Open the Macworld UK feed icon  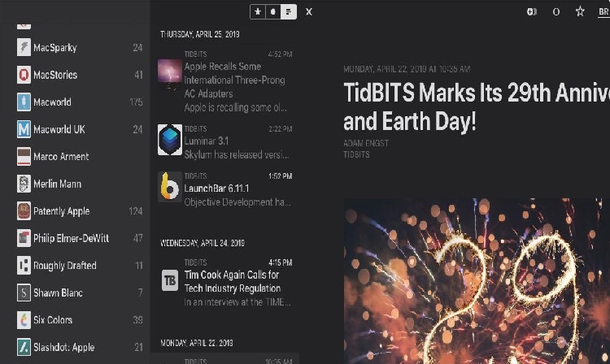(24, 129)
